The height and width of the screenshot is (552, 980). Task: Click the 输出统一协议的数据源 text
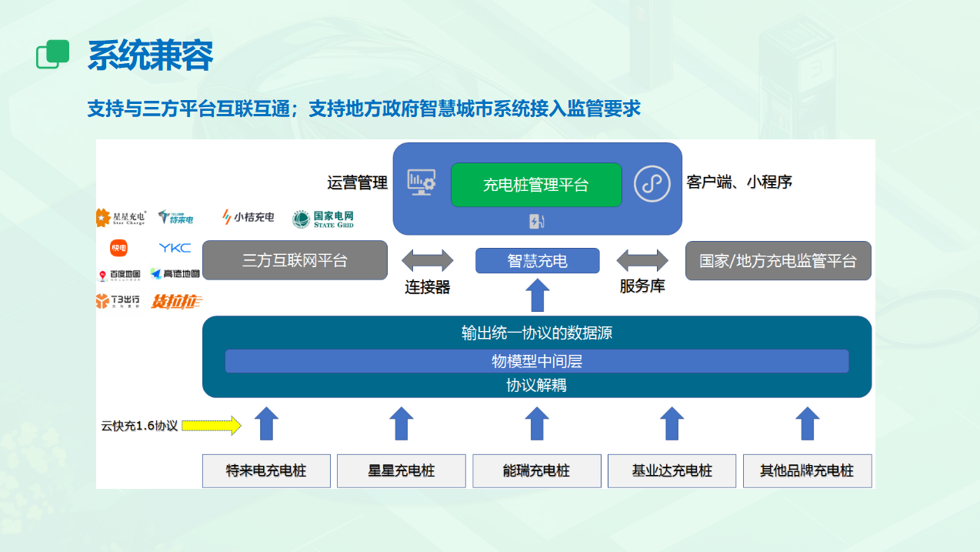pos(537,333)
